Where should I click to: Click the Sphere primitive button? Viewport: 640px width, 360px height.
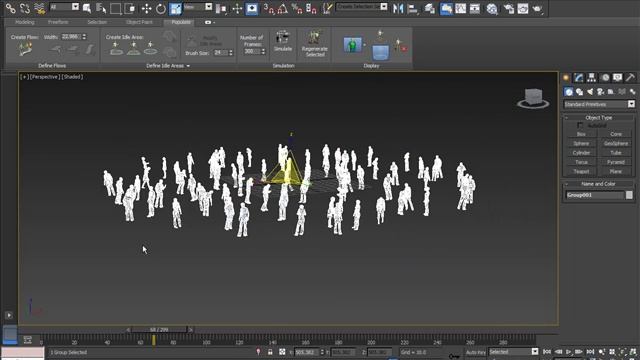point(581,144)
